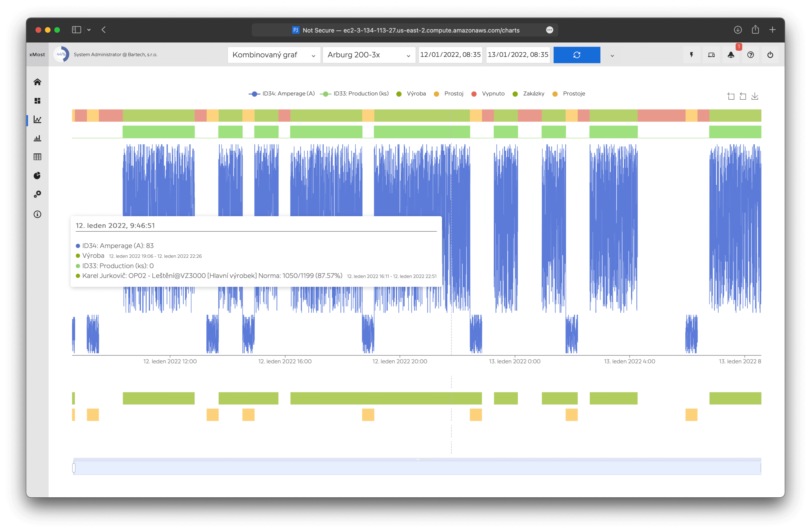Toggle the Prostoje legend item
811x532 pixels.
pos(569,94)
